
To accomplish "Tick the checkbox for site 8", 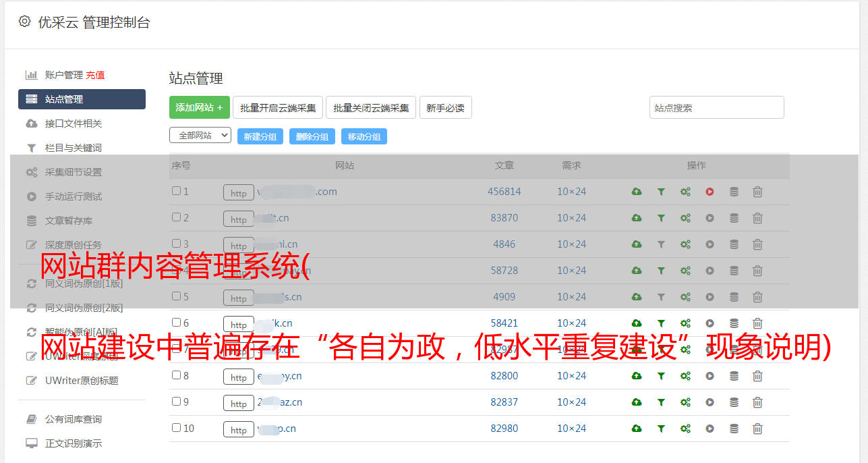I will (x=176, y=375).
